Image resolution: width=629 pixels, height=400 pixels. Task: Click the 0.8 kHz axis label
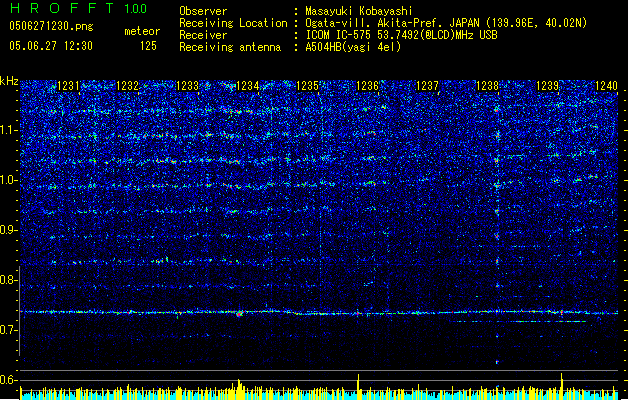(8, 280)
